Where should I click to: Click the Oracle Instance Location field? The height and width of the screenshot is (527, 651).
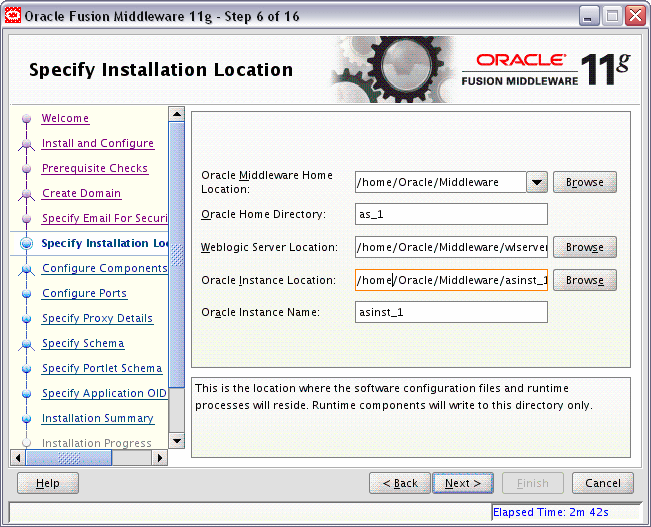point(451,280)
